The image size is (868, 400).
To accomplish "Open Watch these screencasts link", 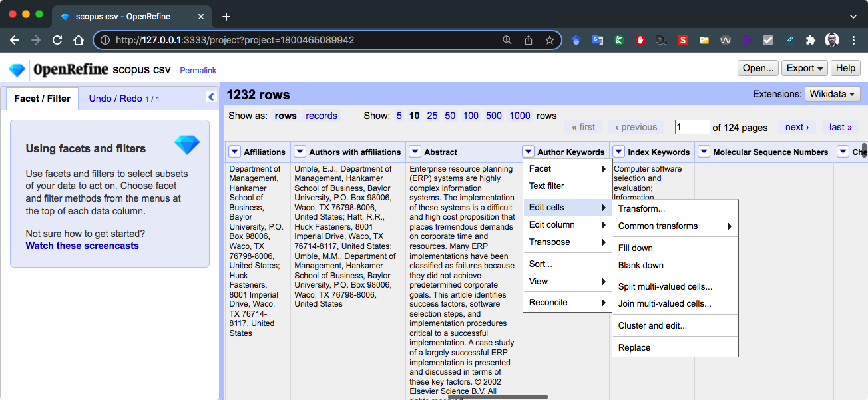I will point(82,246).
